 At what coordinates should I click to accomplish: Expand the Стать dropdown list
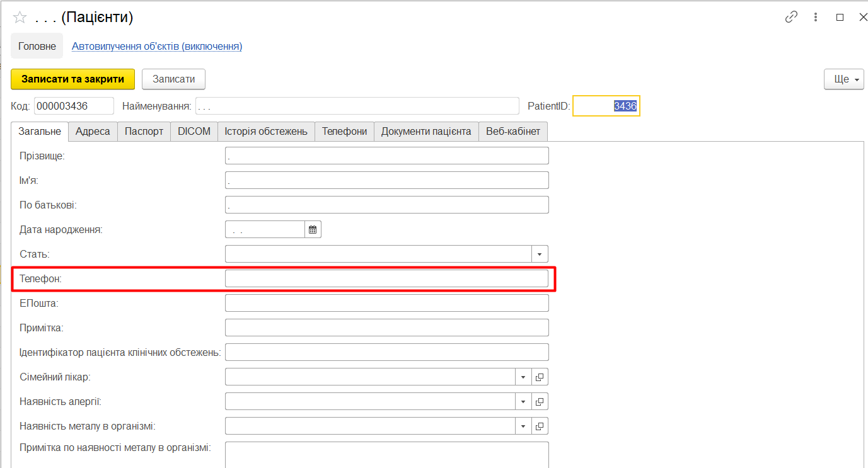(540, 254)
